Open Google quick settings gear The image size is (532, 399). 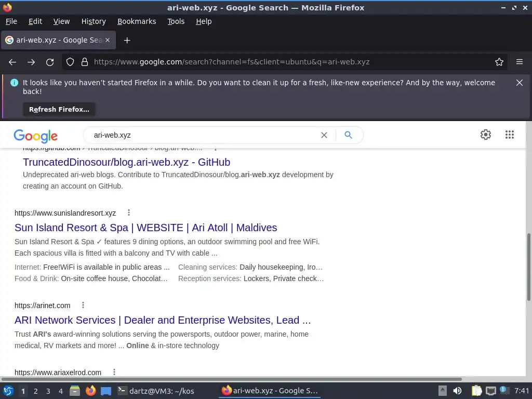(486, 135)
